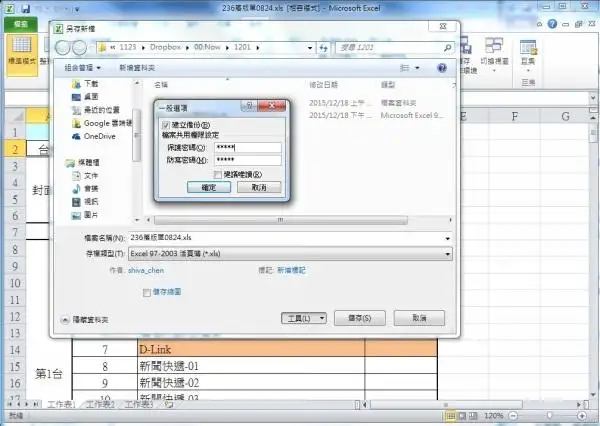Click the Page Layout view icon in the status bar
Image resolution: width=600 pixels, height=426 pixels.
coord(462,416)
